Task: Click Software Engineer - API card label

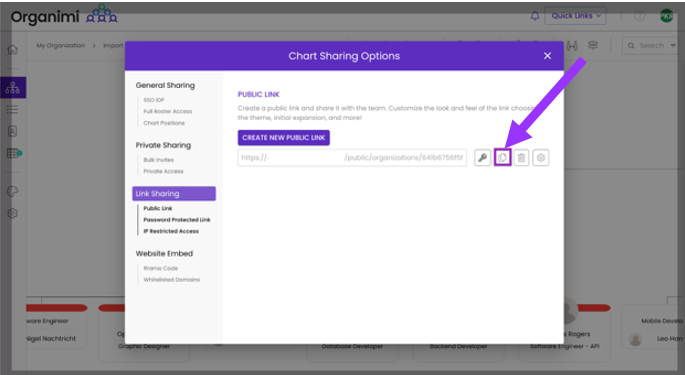Action: pyautogui.click(x=564, y=346)
